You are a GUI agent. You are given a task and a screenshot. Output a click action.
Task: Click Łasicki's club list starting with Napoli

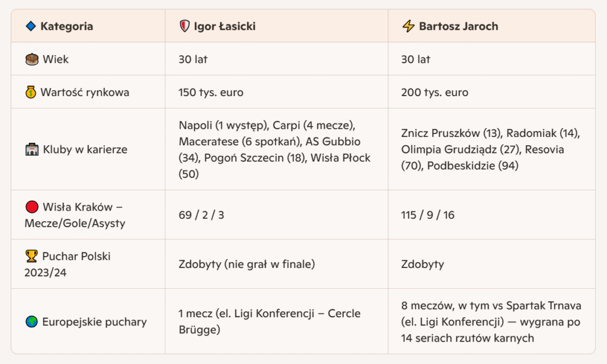pyautogui.click(x=274, y=149)
